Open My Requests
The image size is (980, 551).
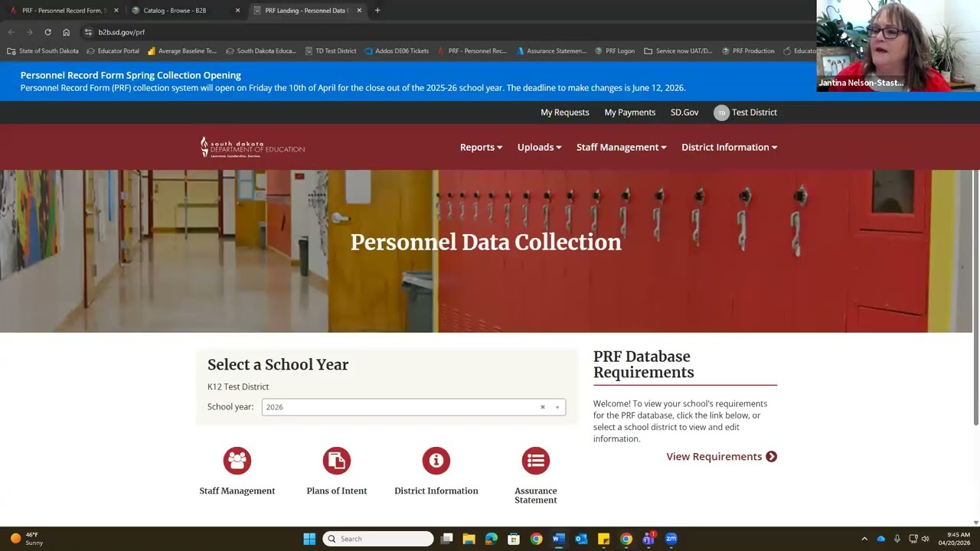click(565, 112)
